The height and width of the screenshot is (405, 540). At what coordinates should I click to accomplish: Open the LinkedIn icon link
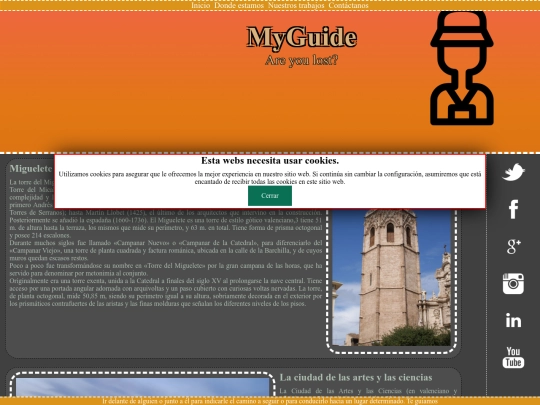tap(513, 321)
